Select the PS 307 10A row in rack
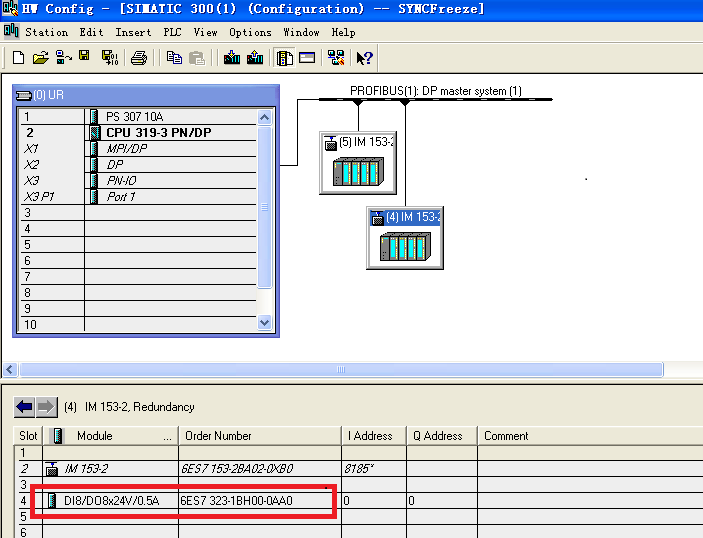Screen dimensions: 703x538 pyautogui.click(x=139, y=117)
